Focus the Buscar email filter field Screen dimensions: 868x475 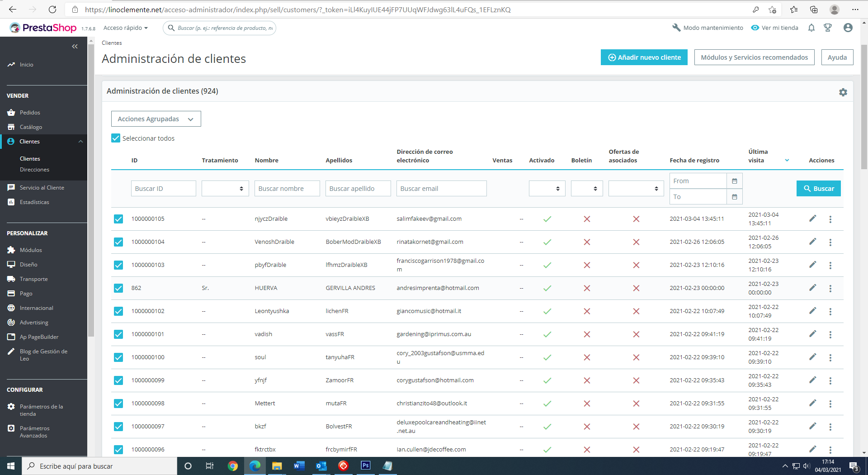441,189
